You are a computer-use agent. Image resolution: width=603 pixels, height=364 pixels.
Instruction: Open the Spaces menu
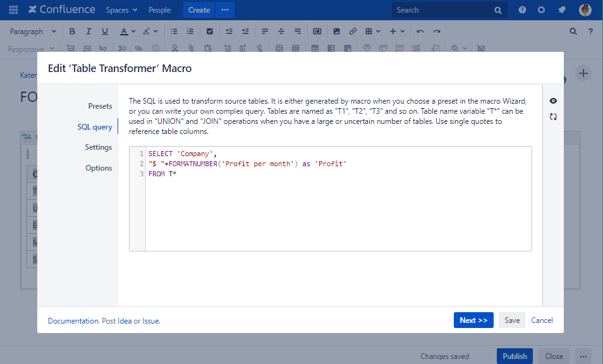click(121, 9)
